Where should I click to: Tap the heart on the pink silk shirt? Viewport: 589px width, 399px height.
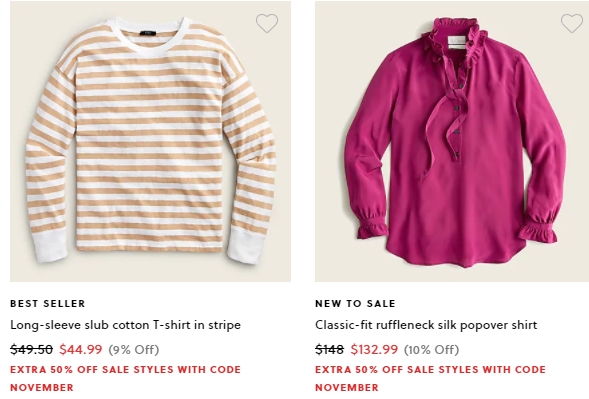click(572, 23)
